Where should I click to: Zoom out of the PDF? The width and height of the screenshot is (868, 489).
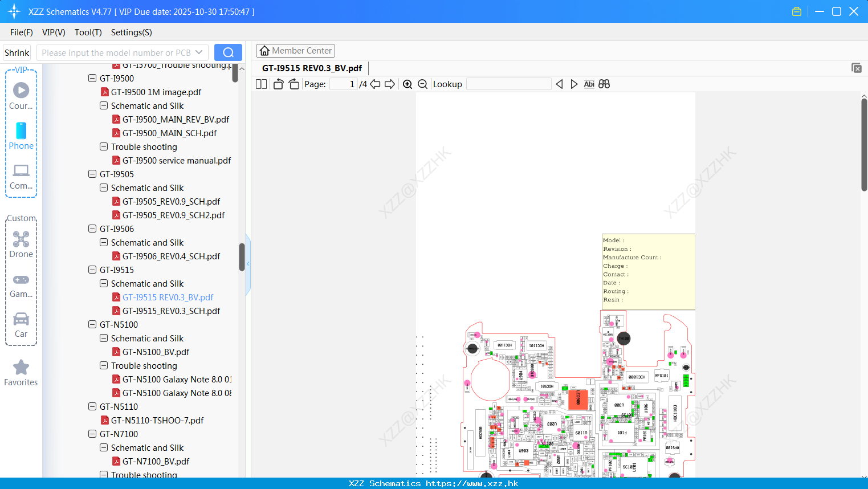(423, 84)
